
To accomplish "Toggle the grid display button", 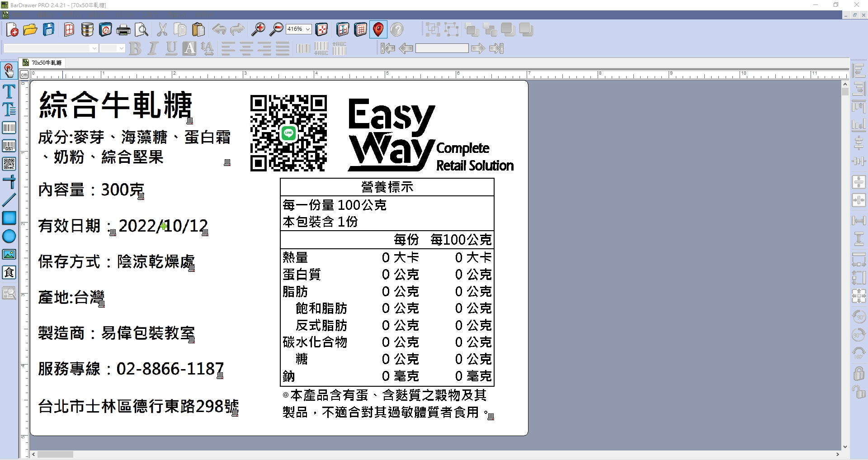I will click(x=360, y=30).
